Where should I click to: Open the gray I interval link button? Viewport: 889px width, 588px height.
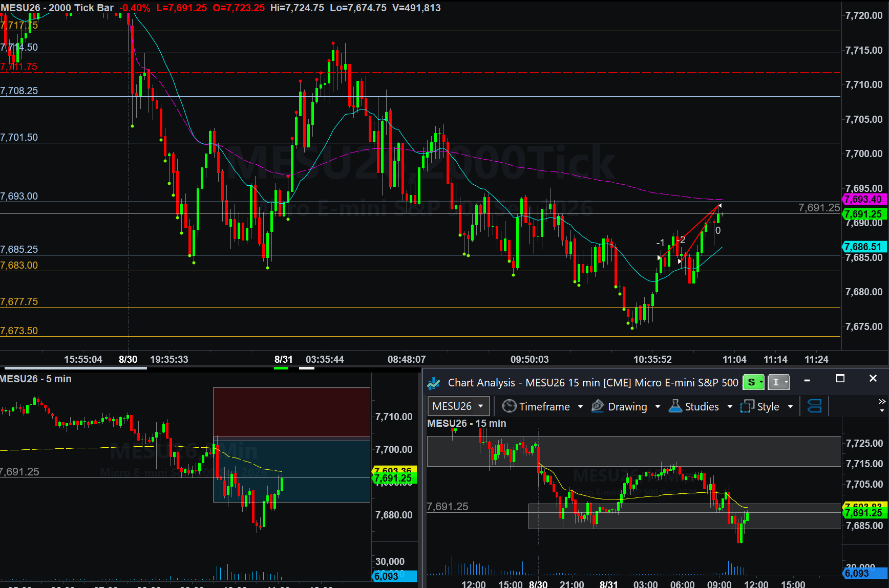778,382
